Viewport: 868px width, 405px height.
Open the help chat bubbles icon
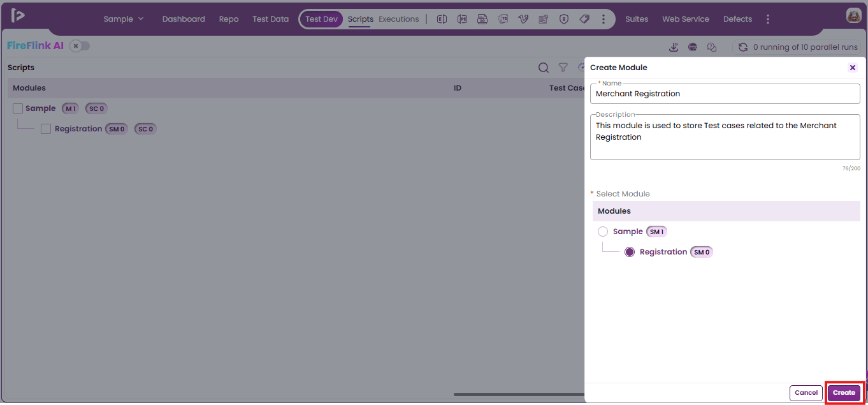(x=712, y=47)
